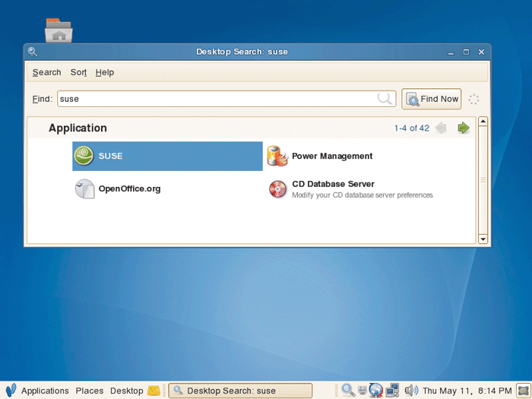The image size is (532, 399).
Task: Click the show desktop icon in panel corner
Action: click(523, 391)
